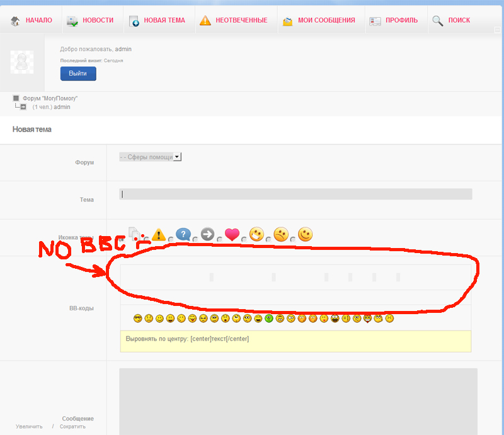
Task: Choose the blue question mark topic icon
Action: pyautogui.click(x=183, y=235)
